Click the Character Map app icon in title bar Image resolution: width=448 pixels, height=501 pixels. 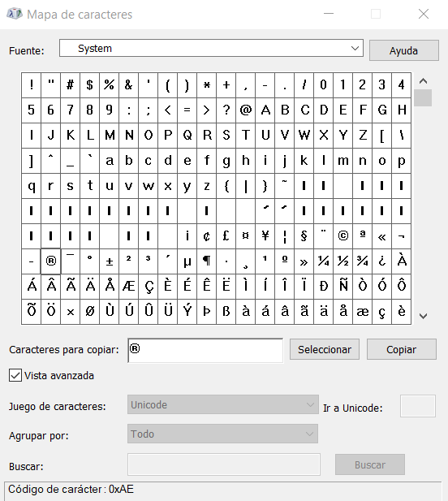coord(15,14)
